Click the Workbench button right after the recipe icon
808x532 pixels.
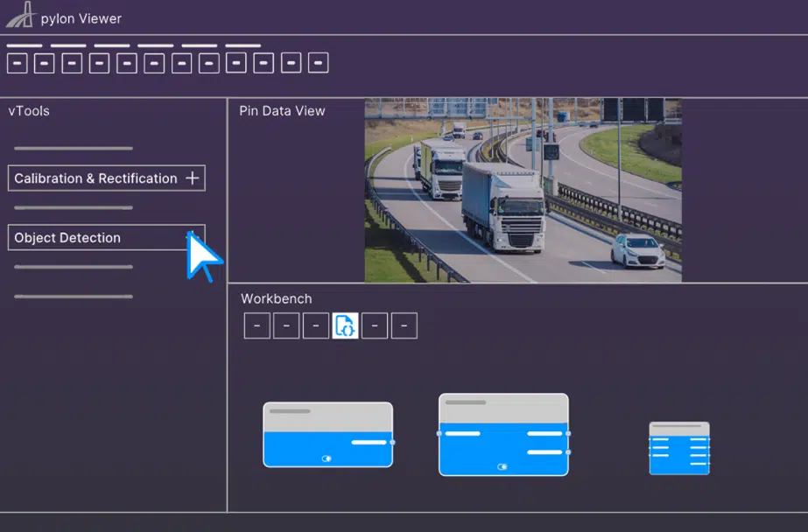click(x=375, y=325)
